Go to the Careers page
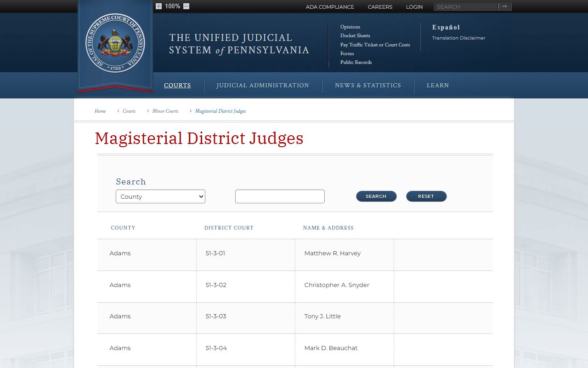The width and height of the screenshot is (588, 368). 380,7
